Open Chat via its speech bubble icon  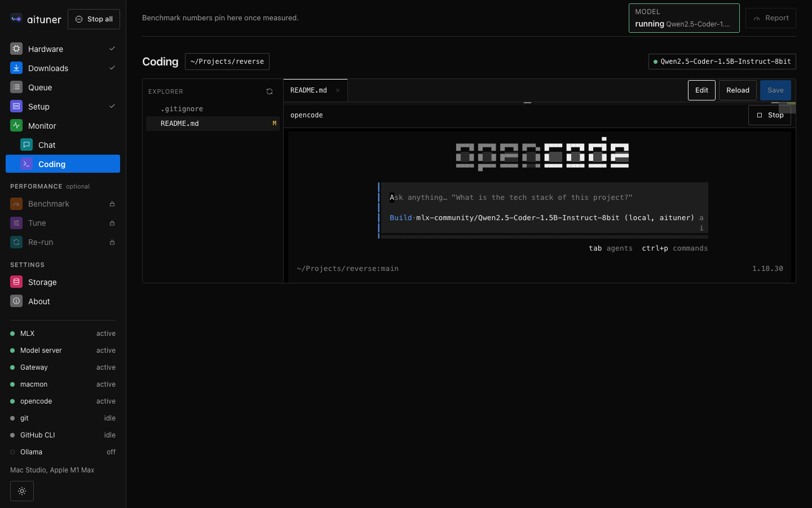[27, 145]
